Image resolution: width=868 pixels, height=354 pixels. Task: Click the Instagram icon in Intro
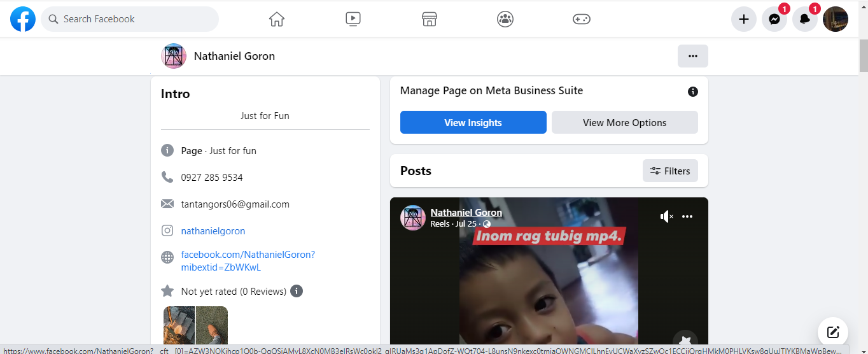[167, 230]
